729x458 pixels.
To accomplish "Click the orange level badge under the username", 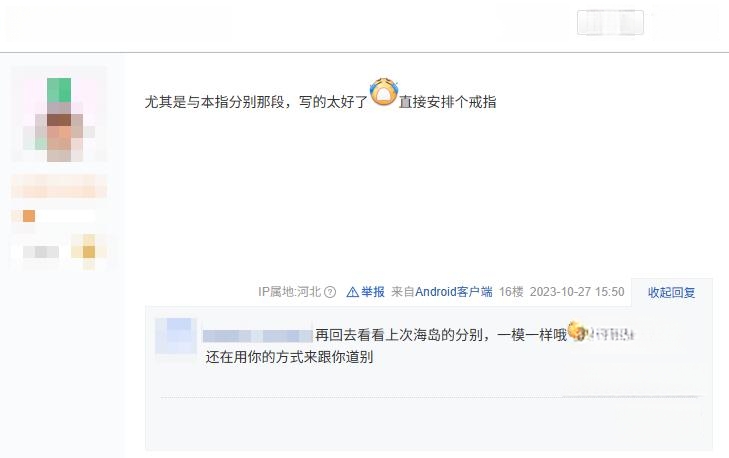I will click(x=29, y=216).
